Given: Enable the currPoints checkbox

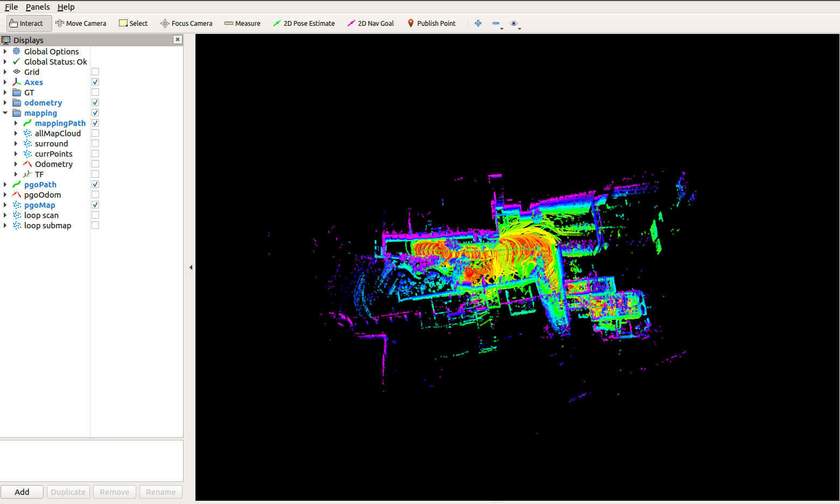Looking at the screenshot, I should [x=95, y=153].
